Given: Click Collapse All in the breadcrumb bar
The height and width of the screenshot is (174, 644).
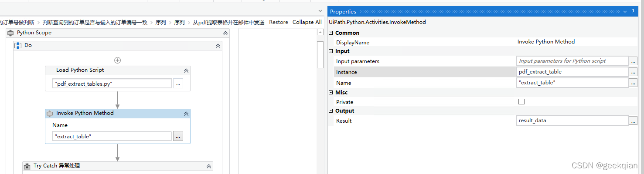Looking at the screenshot, I should point(307,22).
